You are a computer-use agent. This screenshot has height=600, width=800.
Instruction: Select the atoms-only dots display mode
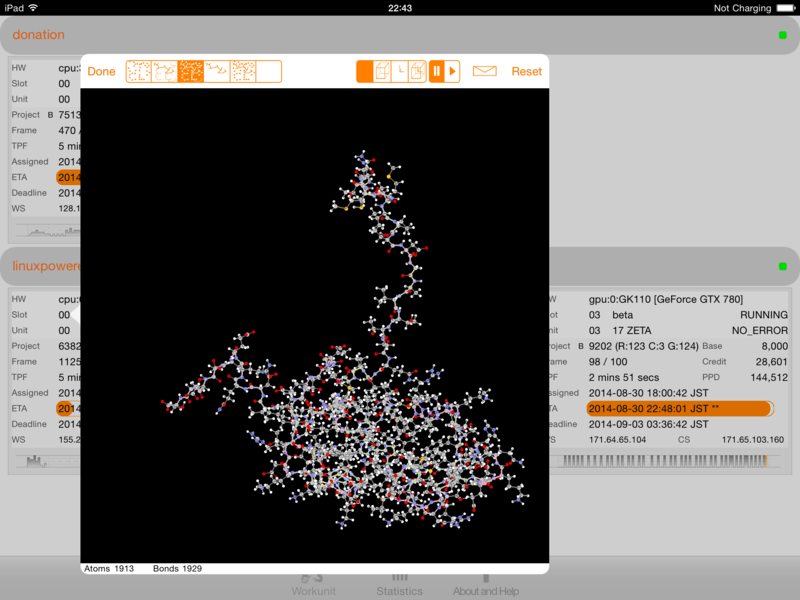[x=139, y=71]
